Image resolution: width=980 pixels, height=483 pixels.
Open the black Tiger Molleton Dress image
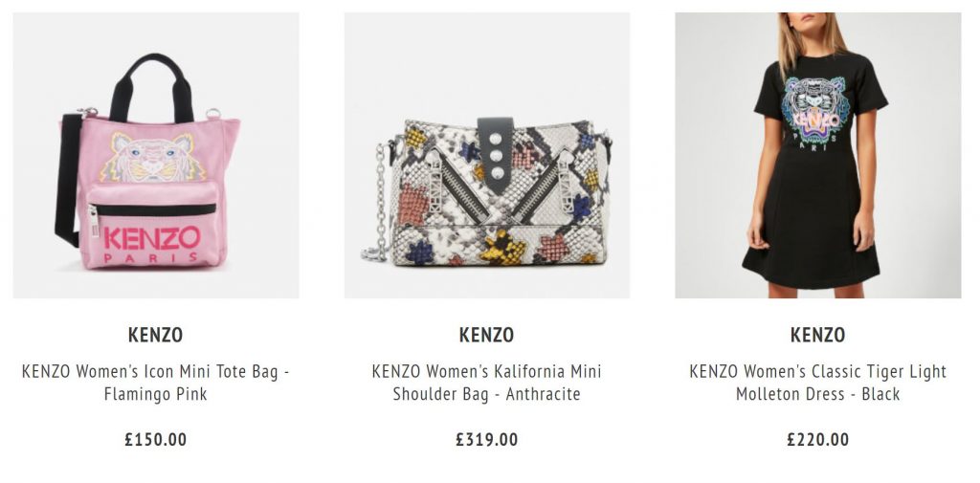(818, 155)
